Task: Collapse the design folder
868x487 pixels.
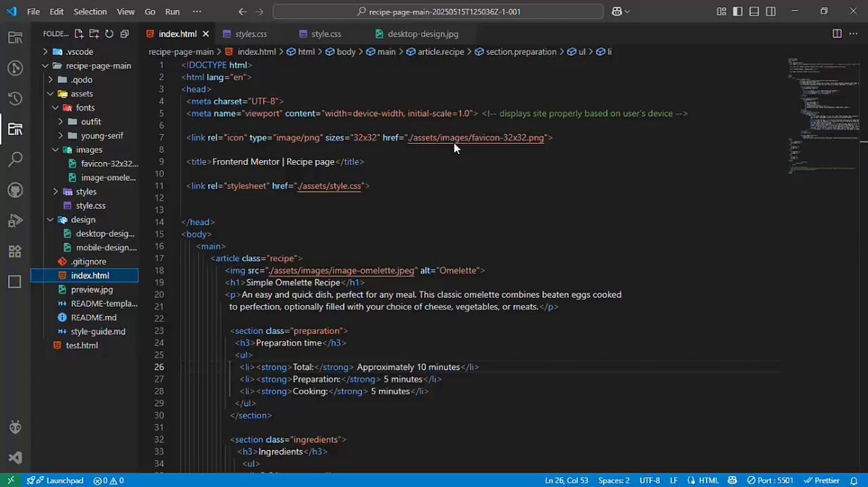Action: pyautogui.click(x=51, y=219)
